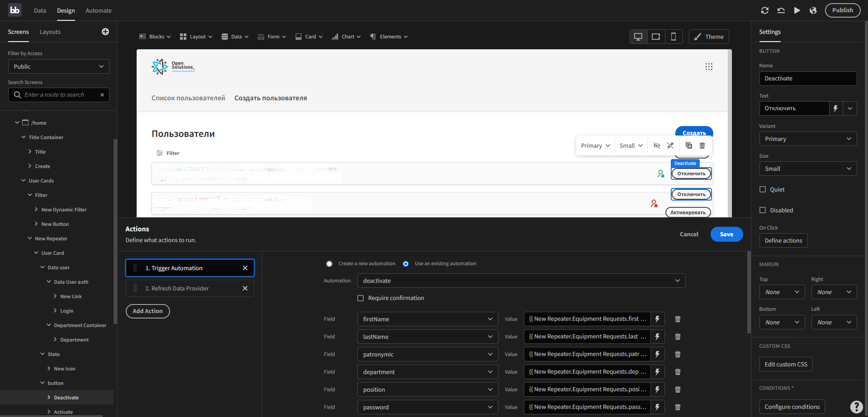The height and width of the screenshot is (417, 868).
Task: Select the Deactivate item in component tree
Action: click(x=66, y=398)
